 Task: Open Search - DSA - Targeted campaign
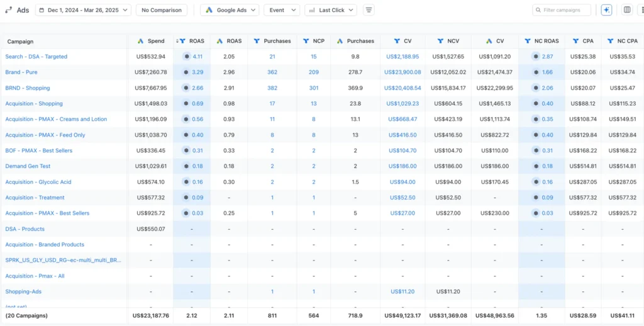[x=36, y=56]
